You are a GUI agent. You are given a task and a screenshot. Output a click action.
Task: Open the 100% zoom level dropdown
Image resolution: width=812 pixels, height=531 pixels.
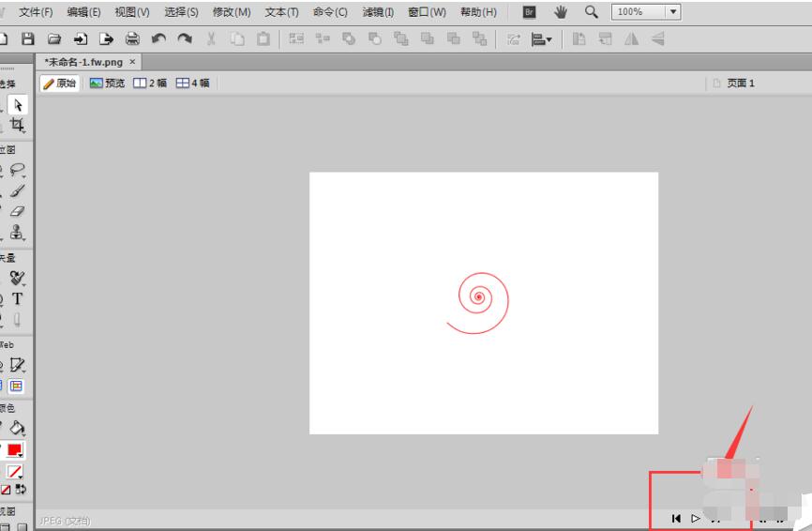click(x=672, y=12)
